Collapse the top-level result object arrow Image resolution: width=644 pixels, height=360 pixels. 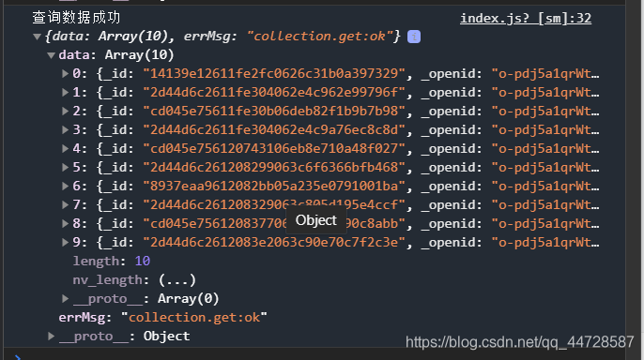37,37
